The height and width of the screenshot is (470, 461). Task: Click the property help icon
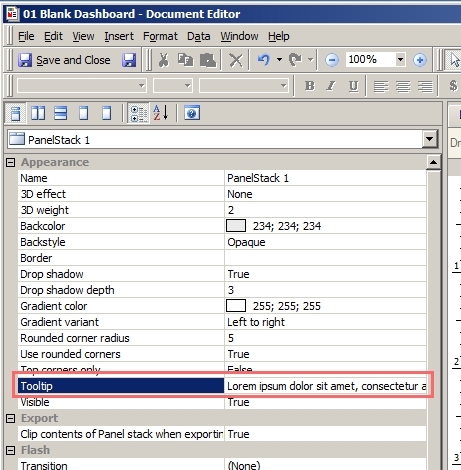coord(192,113)
